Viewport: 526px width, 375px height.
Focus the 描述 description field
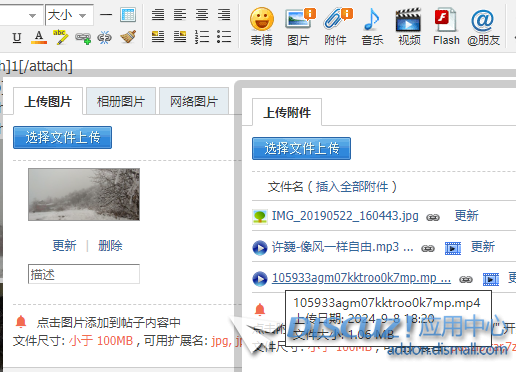(84, 274)
